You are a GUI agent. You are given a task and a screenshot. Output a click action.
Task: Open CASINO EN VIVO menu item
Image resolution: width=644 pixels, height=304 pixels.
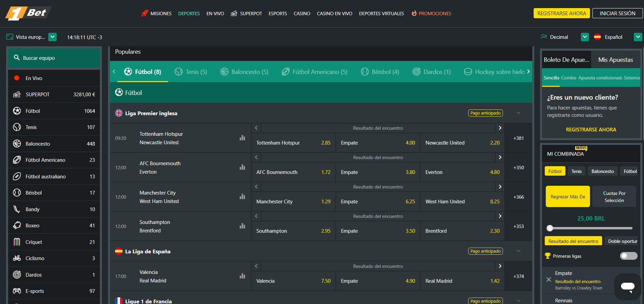(334, 14)
